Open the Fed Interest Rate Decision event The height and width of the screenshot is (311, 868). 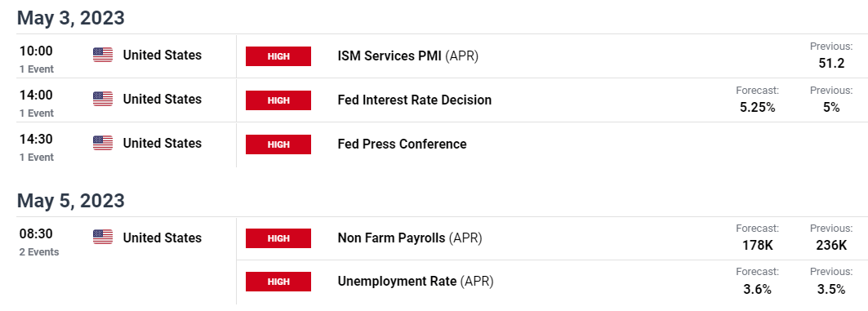tap(415, 100)
